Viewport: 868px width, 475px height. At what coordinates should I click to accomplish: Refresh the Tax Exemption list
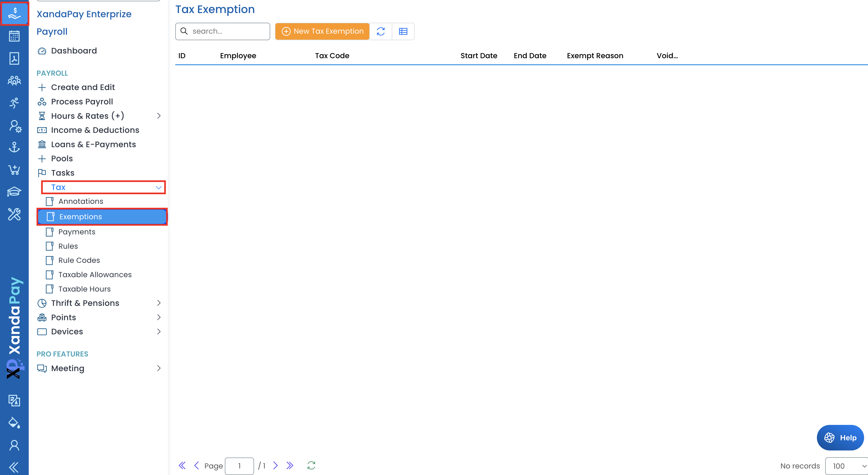pyautogui.click(x=381, y=31)
